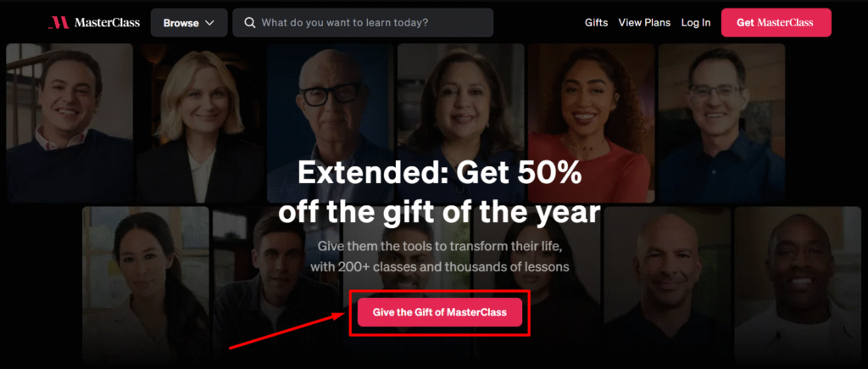The image size is (868, 369).
Task: Select the woman in red top thumbnail
Action: coord(591,123)
